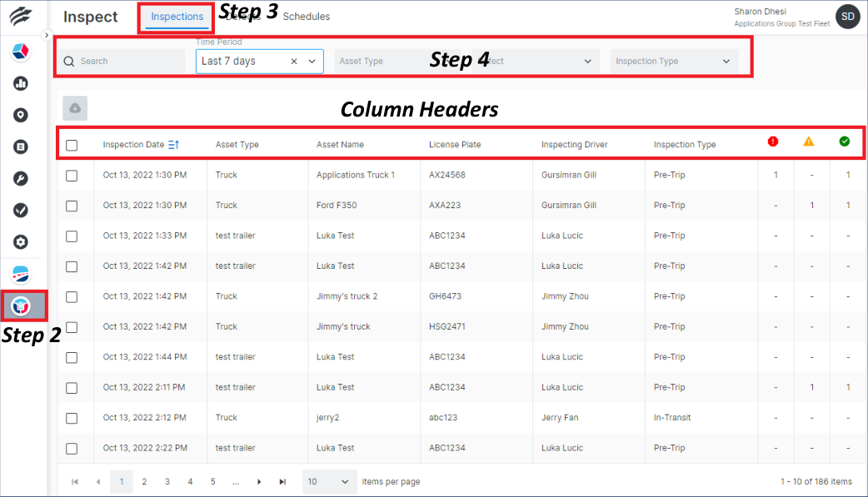Select the Inspections tab
868x497 pixels.
(x=175, y=16)
